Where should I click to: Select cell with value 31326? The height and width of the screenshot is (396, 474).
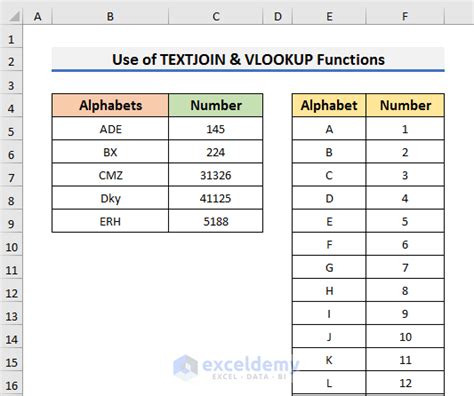[x=216, y=175]
